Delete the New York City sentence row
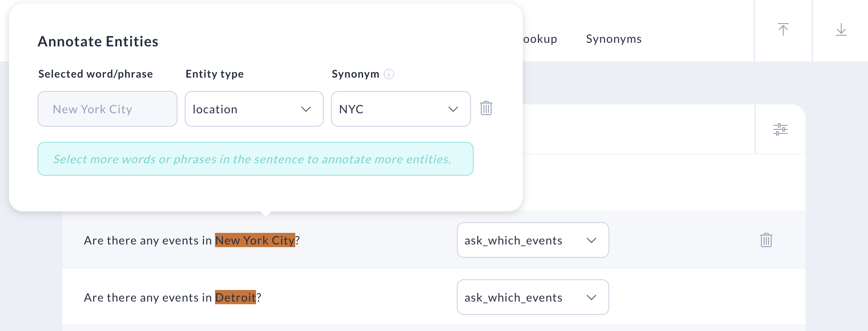This screenshot has width=868, height=331. [766, 240]
